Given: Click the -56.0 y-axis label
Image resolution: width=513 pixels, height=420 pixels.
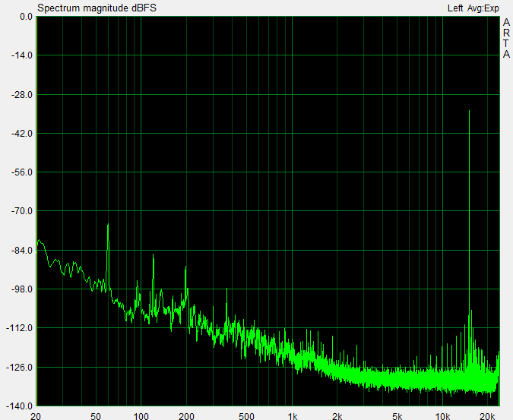Looking at the screenshot, I should (22, 172).
